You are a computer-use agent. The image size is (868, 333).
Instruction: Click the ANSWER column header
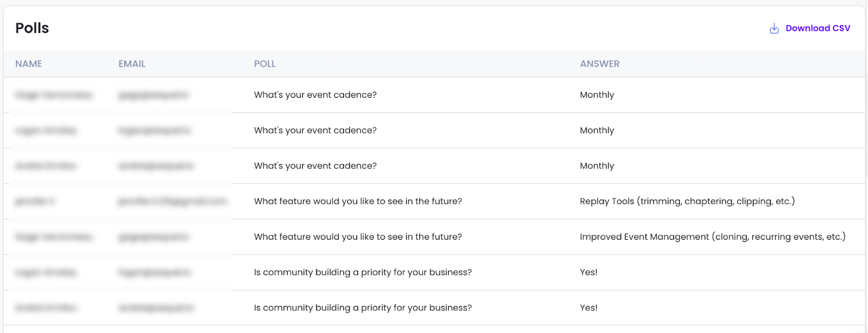[x=599, y=63]
